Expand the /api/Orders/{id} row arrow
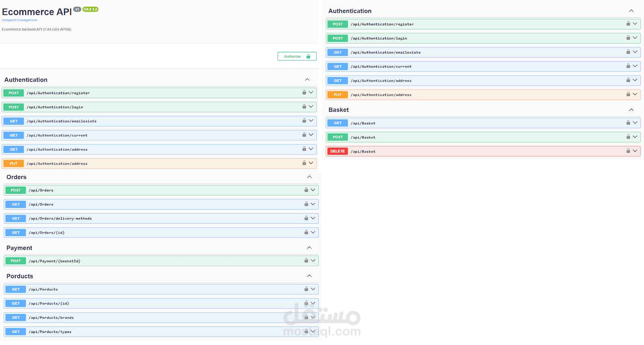The width and height of the screenshot is (644, 345). click(313, 232)
